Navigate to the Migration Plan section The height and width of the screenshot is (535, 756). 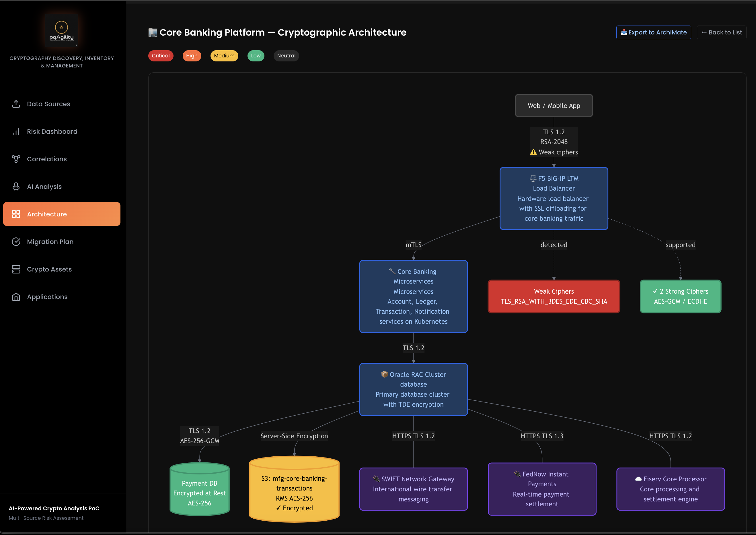pos(50,241)
